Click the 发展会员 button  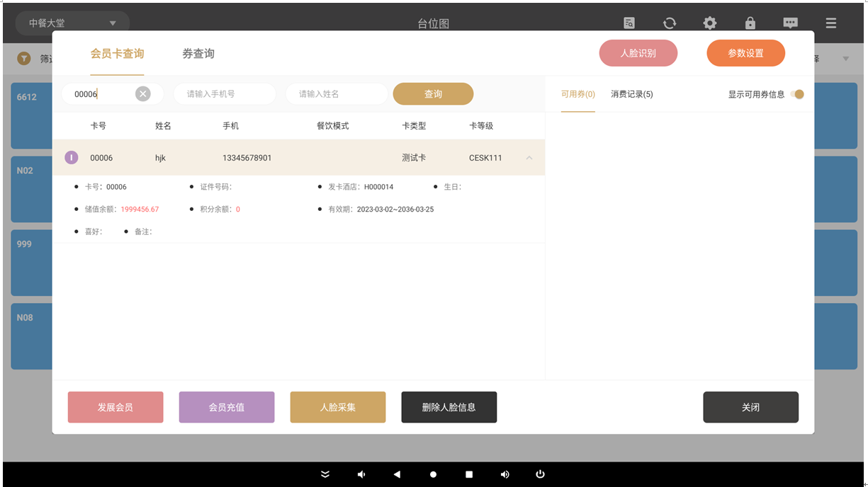115,407
